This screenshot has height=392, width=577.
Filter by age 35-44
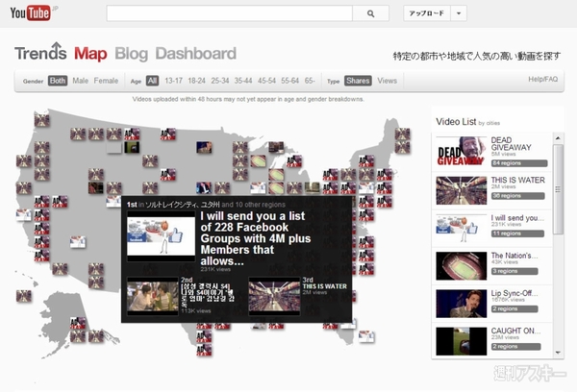coord(243,81)
